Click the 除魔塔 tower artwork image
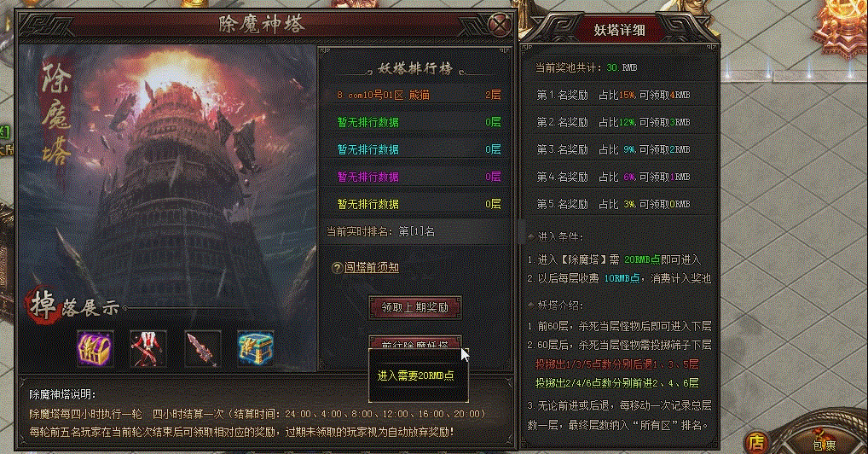Screen dimensions: 868x454 point(168,178)
